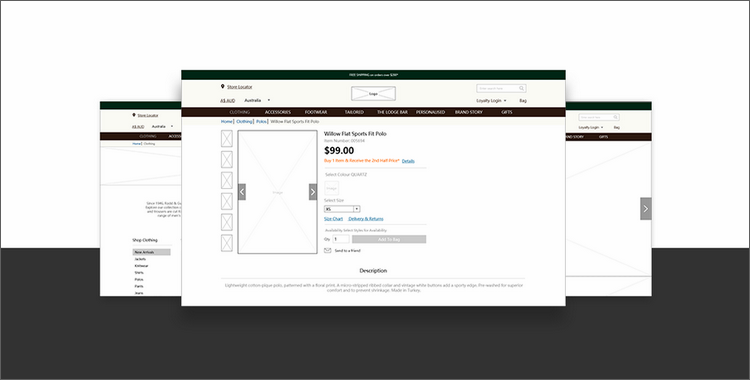Advance the carousel arrow on the right background page
Screen dimensions: 750x380
click(x=646, y=209)
